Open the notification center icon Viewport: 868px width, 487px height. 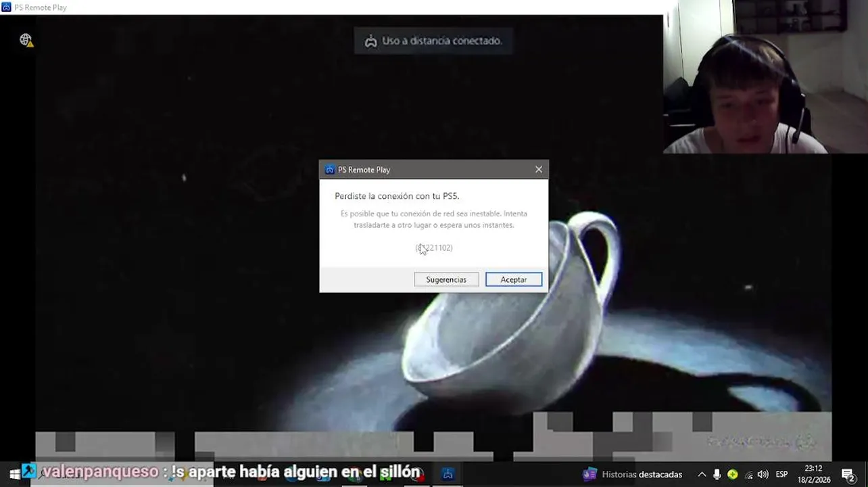click(848, 474)
